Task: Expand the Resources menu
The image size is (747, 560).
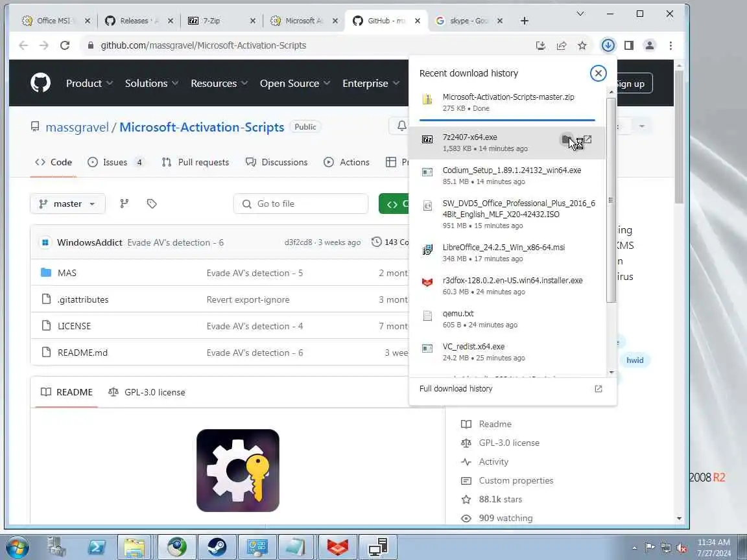Action: 219,84
